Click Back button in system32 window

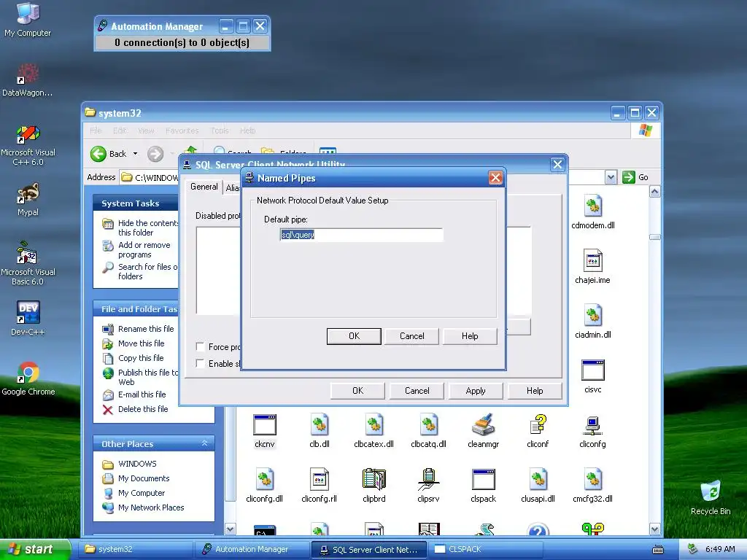109,154
